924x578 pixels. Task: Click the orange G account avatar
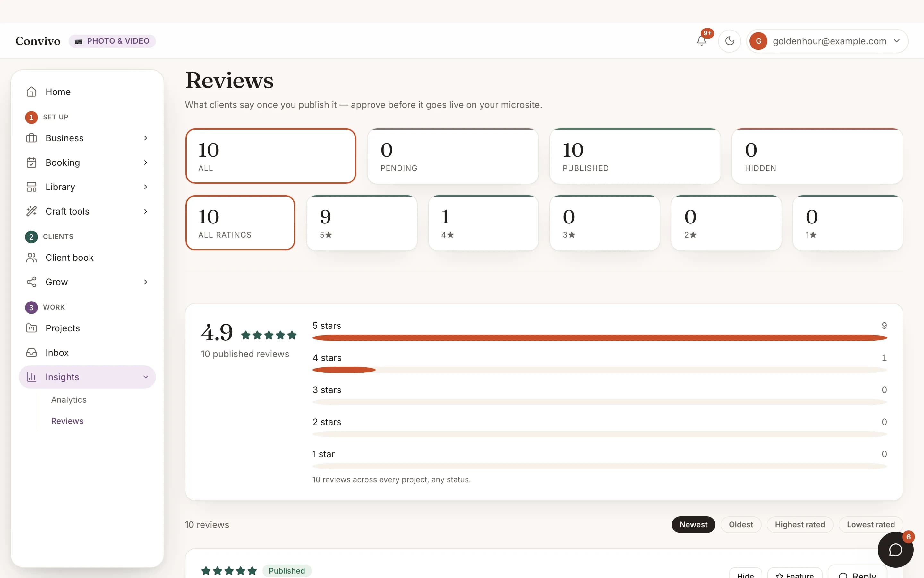click(x=758, y=41)
